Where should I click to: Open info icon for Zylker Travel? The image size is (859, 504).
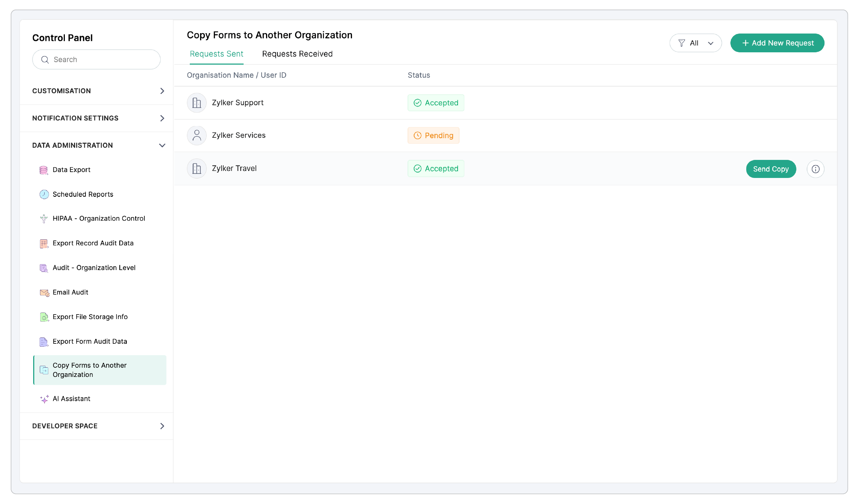tap(815, 169)
